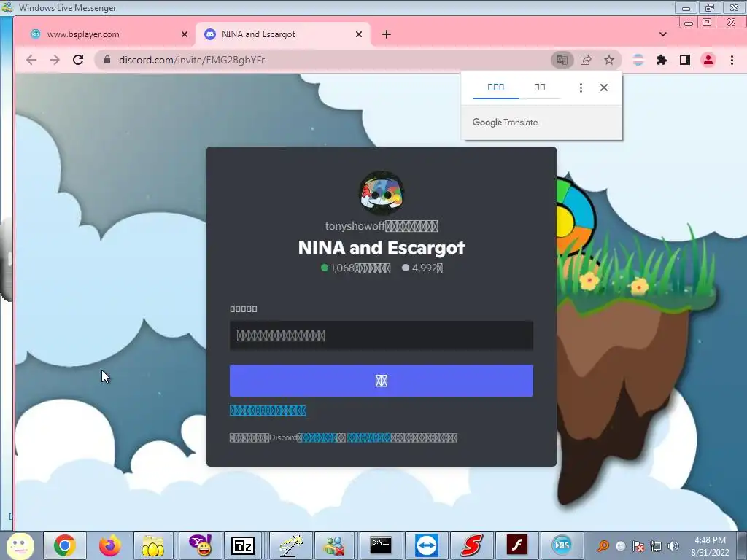Viewport: 747px width, 560px height.
Task: Select the first language tab in Translate popup
Action: 496,87
